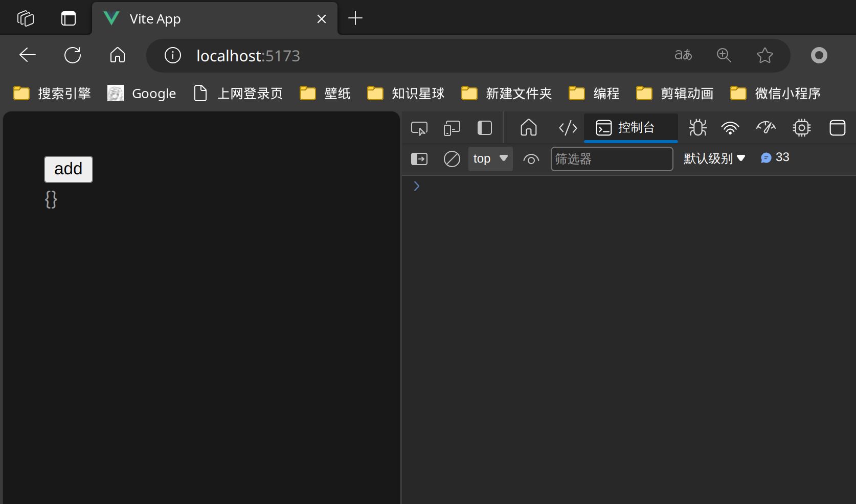Click the live expression eye icon

531,159
